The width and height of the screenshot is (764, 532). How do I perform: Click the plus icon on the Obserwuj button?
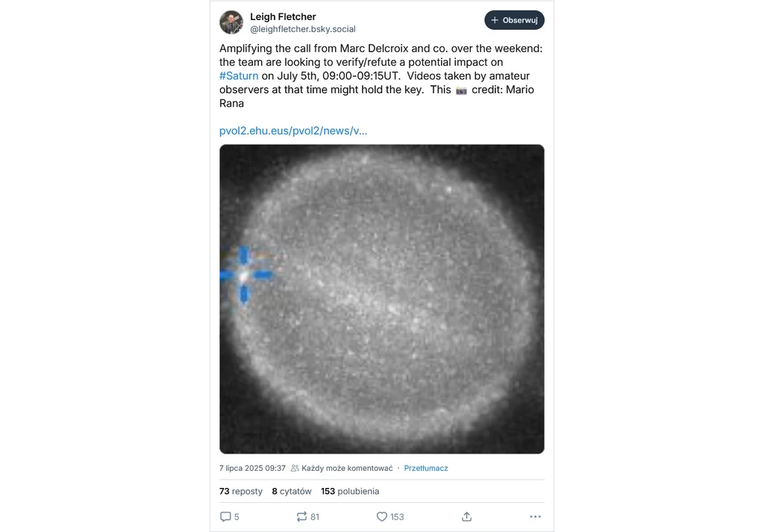pos(495,20)
